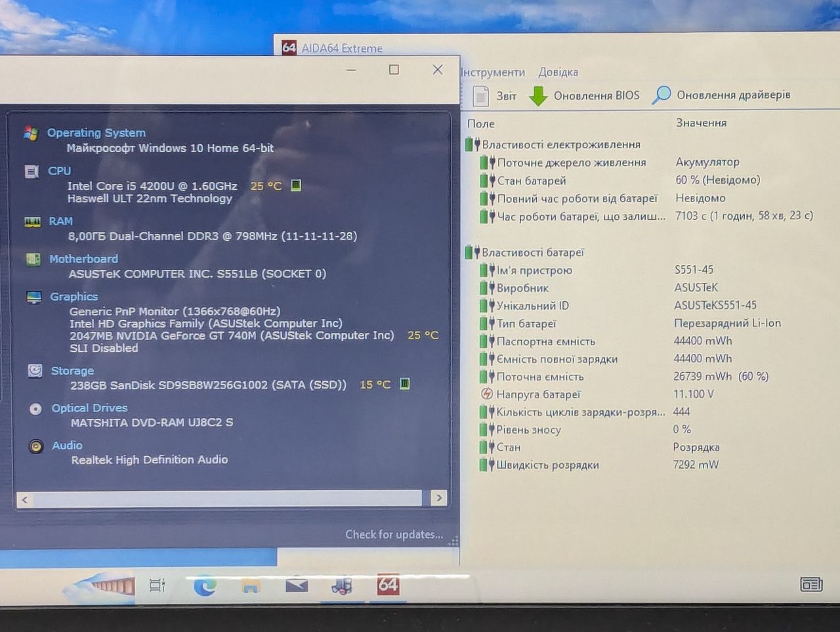Open the Довідка help menu
This screenshot has width=840, height=632.
(x=558, y=72)
